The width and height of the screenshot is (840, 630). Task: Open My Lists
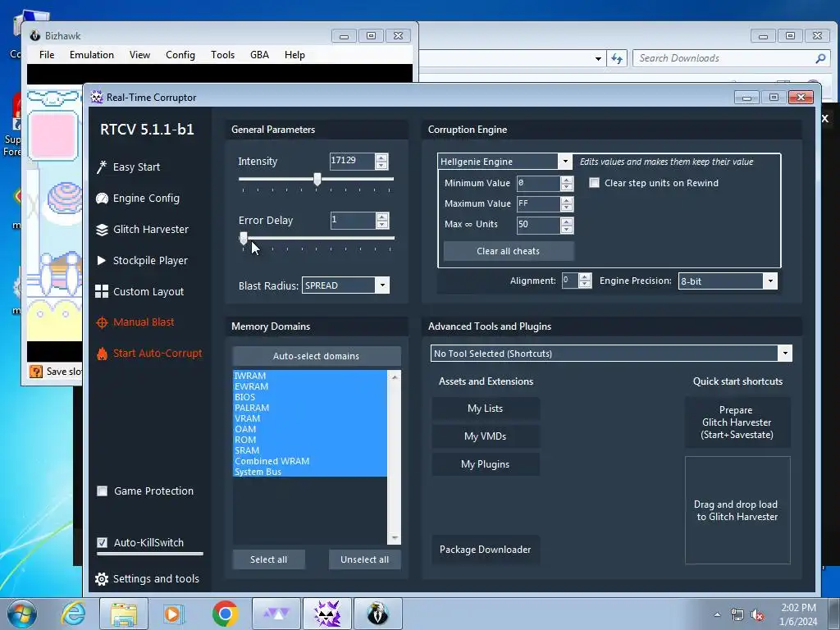pos(486,409)
